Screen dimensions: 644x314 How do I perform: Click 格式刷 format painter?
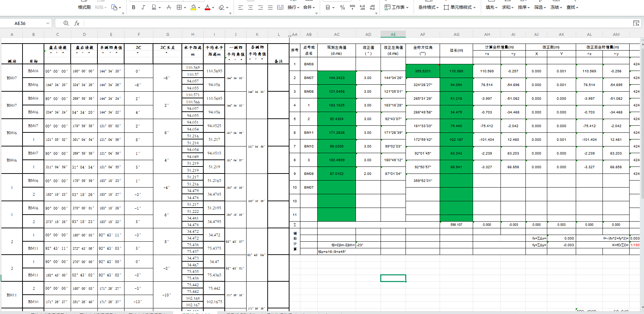pyautogui.click(x=84, y=7)
